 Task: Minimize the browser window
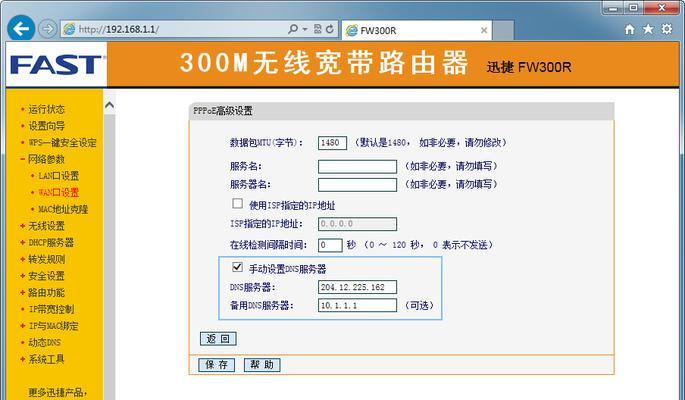[x=613, y=8]
